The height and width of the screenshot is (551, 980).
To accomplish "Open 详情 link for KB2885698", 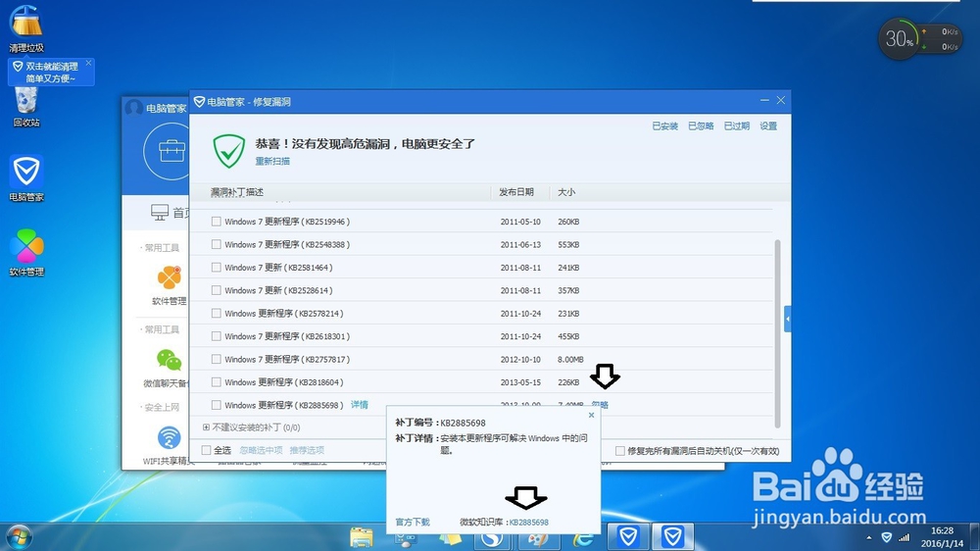I will coord(360,405).
